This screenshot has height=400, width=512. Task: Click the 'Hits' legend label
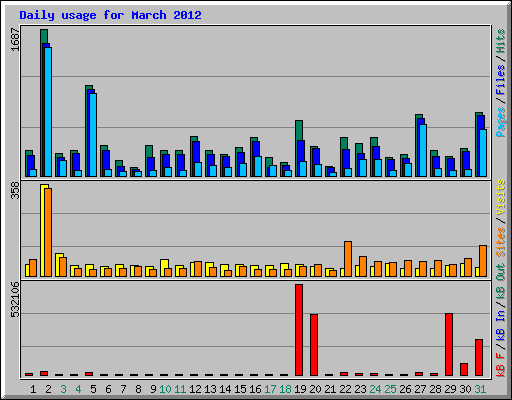[501, 41]
